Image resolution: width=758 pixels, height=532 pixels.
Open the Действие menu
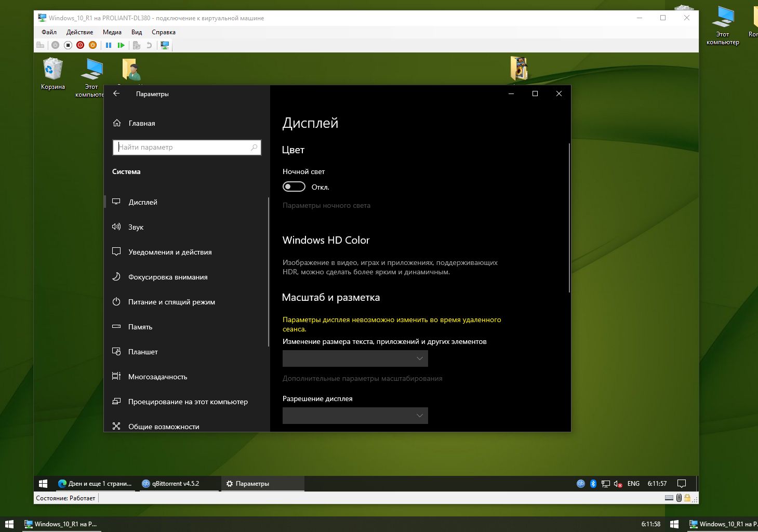coord(79,32)
